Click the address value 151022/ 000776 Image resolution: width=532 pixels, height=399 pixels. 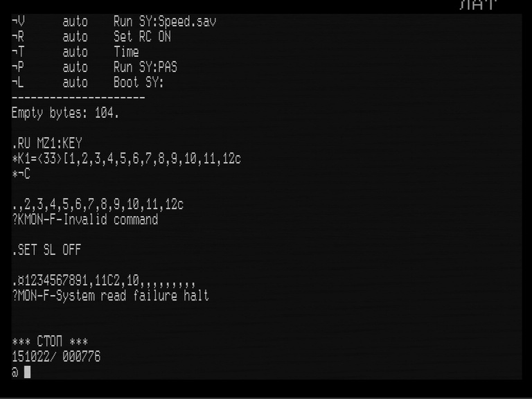(56, 357)
